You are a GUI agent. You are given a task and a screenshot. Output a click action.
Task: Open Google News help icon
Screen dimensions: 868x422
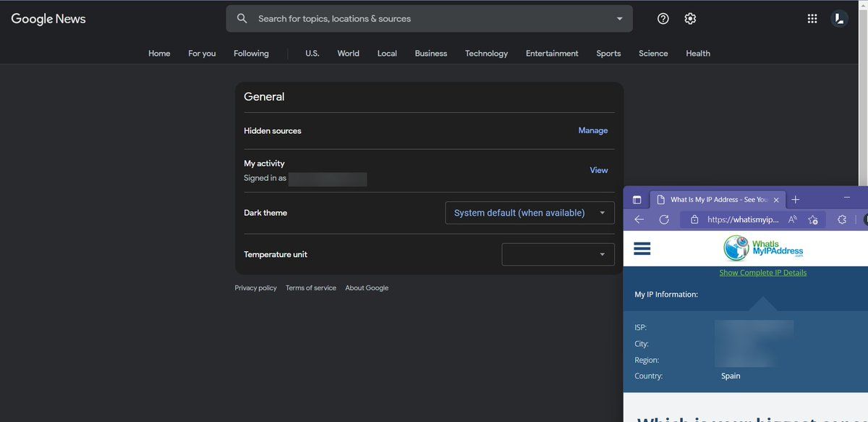[x=663, y=19]
